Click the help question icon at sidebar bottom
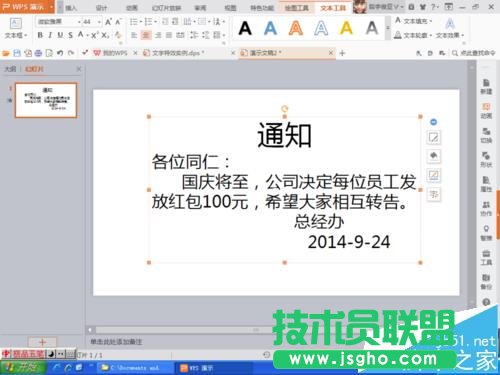Screen dimensions: 500x375 tap(486, 302)
